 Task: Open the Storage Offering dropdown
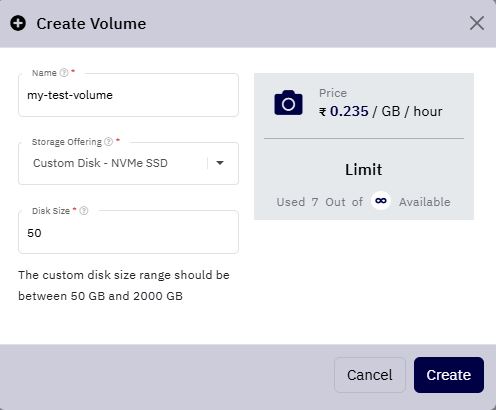coord(128,163)
